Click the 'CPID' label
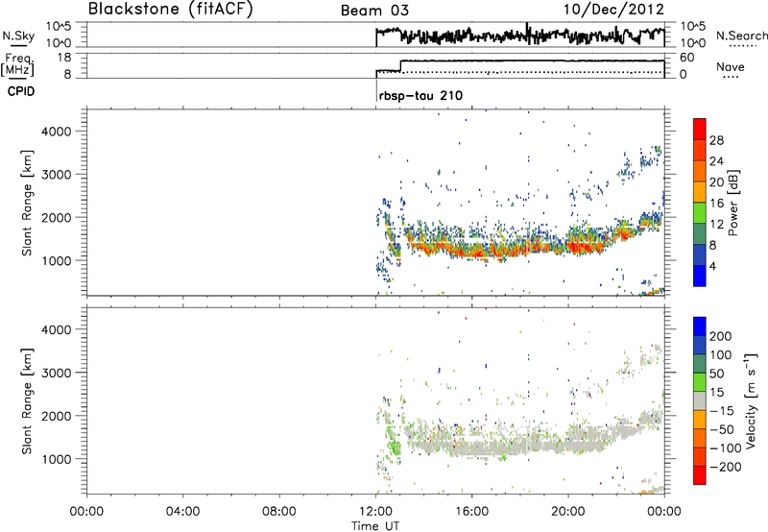Screen dimensions: 768x532 [x=21, y=91]
